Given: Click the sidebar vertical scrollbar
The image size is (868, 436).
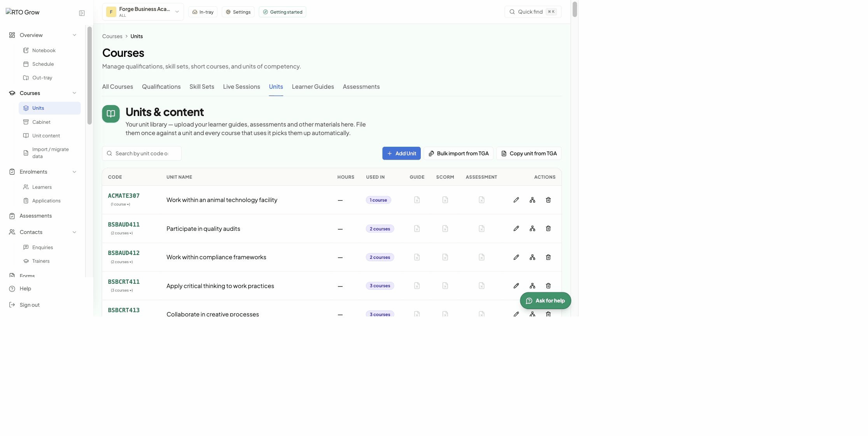Looking at the screenshot, I should (89, 76).
